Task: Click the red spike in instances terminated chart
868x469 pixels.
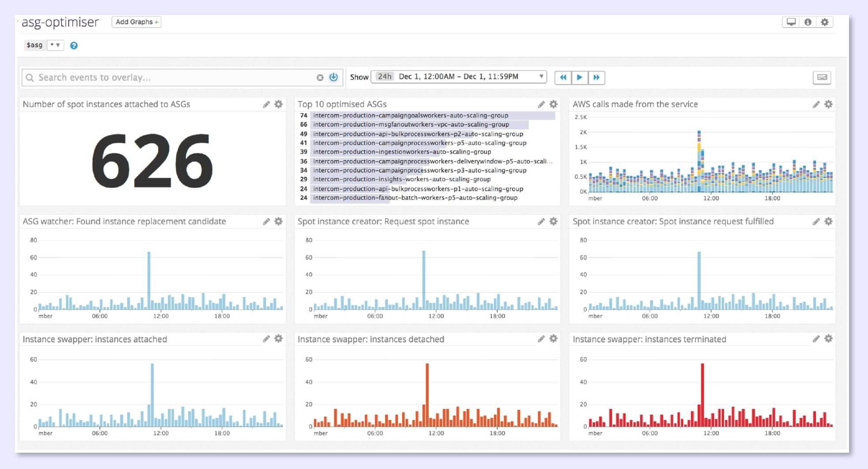Action: click(702, 395)
